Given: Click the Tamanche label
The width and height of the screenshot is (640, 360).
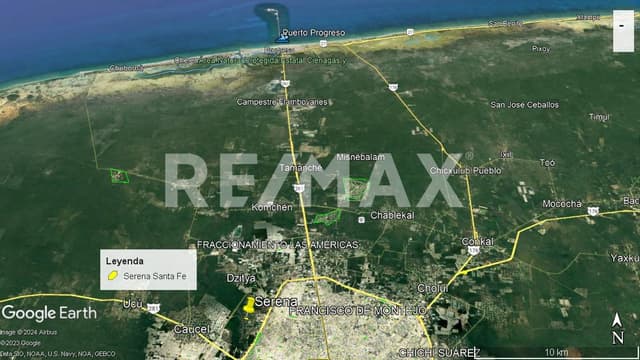Looking at the screenshot, I should click(301, 168).
